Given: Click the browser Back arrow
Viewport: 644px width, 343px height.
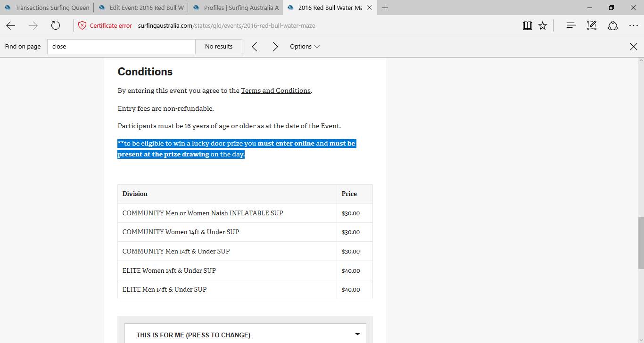Looking at the screenshot, I should pyautogui.click(x=11, y=26).
